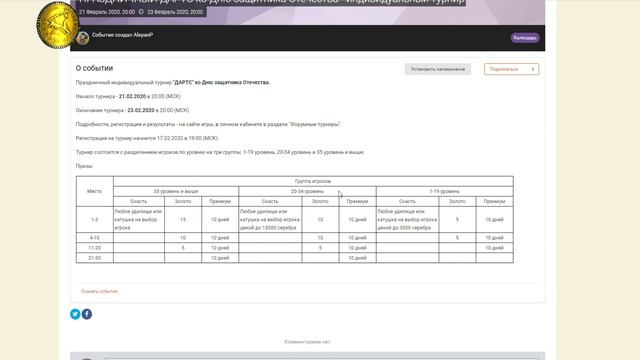Click the Установить напоминание button
The image size is (640, 360).
coord(438,69)
